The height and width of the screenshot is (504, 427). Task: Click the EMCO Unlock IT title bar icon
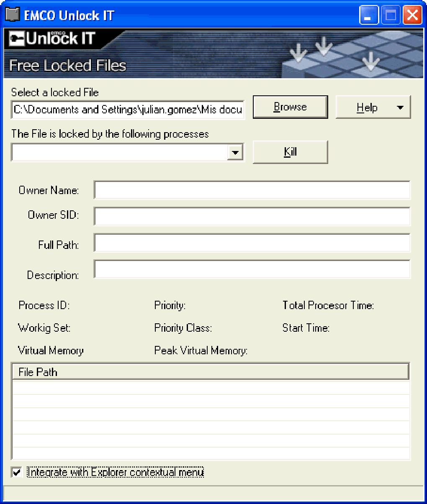click(13, 15)
